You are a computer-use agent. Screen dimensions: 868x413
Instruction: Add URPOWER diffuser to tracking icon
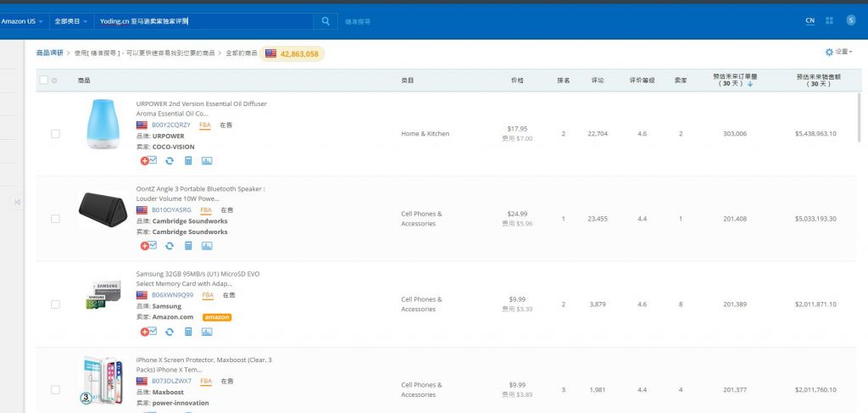148,160
